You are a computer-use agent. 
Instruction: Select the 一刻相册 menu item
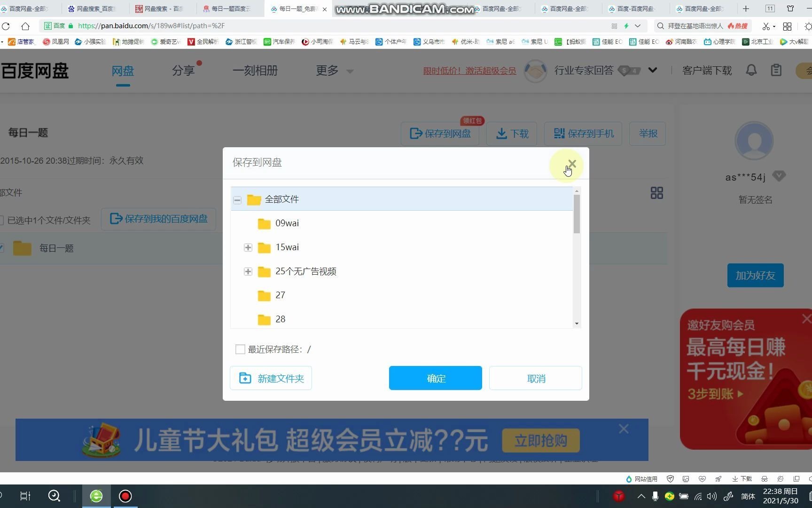tap(255, 71)
